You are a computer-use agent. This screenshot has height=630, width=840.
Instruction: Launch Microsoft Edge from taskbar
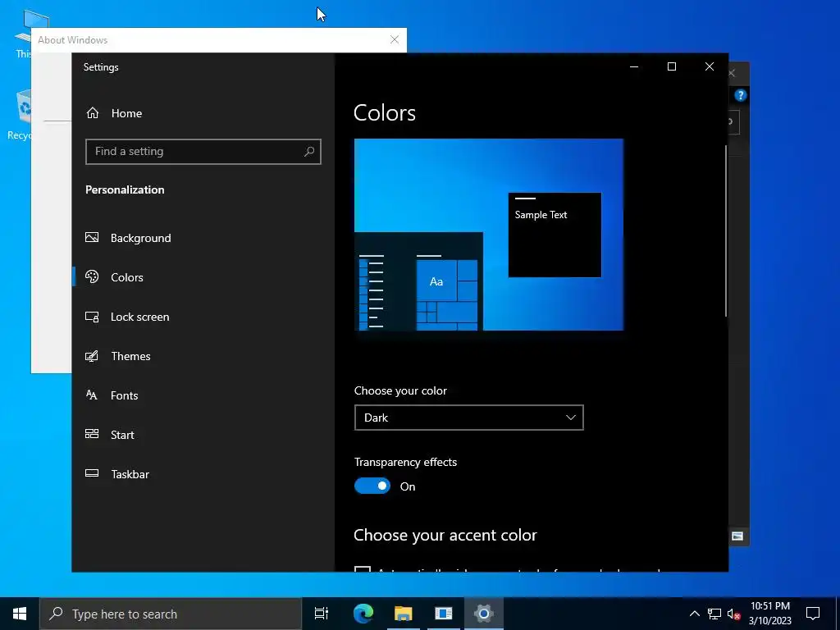(363, 614)
